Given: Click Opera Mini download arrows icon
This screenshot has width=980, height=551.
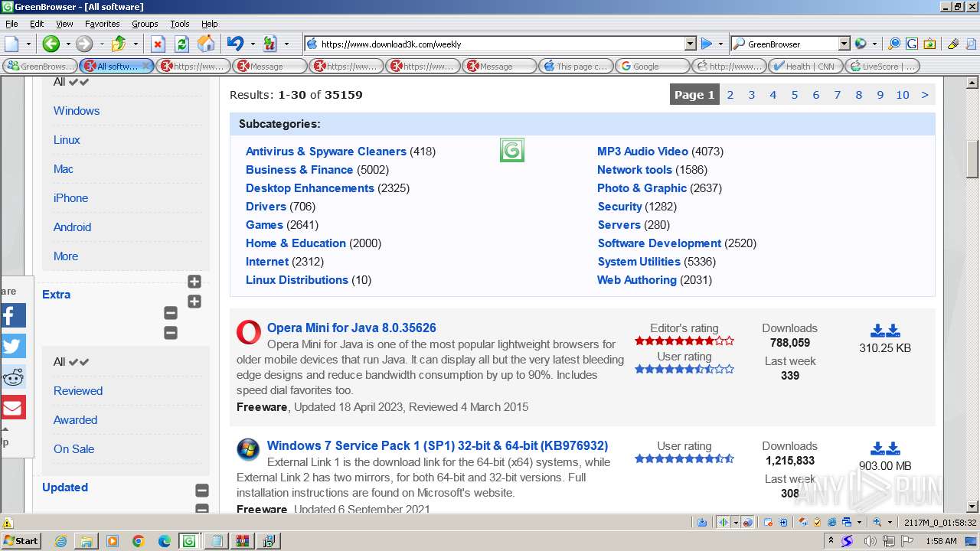Looking at the screenshot, I should click(x=885, y=331).
